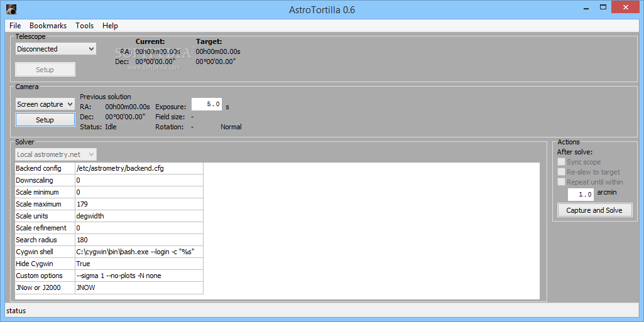This screenshot has width=644, height=322.
Task: Click the AstroTortilla app icon in title bar
Action: (11, 9)
